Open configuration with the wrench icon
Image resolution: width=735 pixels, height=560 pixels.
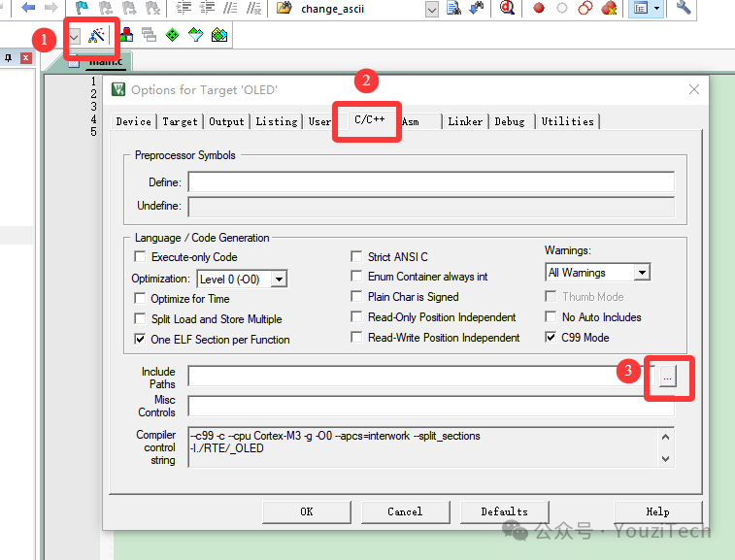(684, 8)
